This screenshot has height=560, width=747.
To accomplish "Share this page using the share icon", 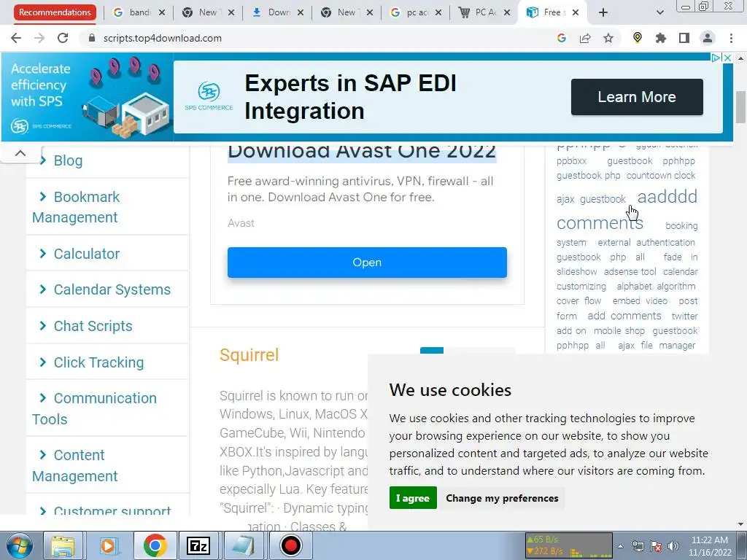I will (585, 38).
